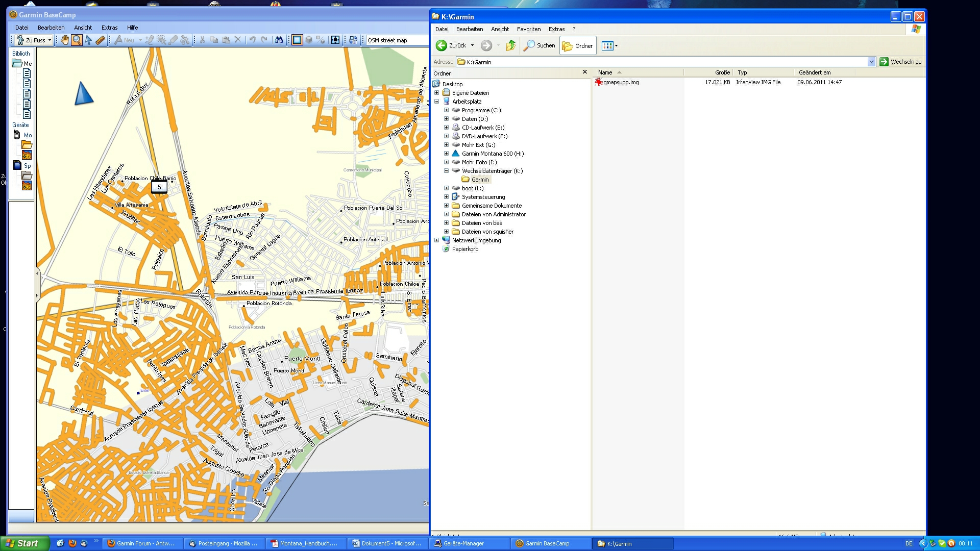Switch to Montana_Handbuch taskbar item

306,543
